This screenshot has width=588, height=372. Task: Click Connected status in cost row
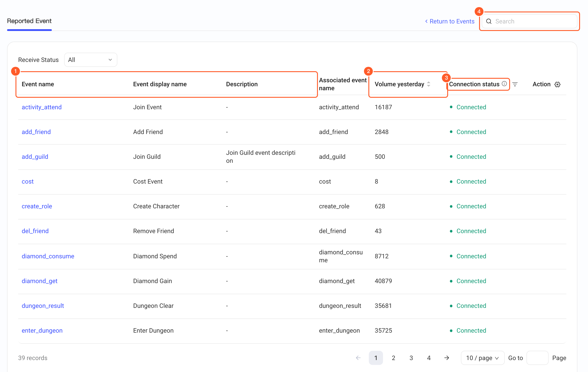tap(468, 181)
